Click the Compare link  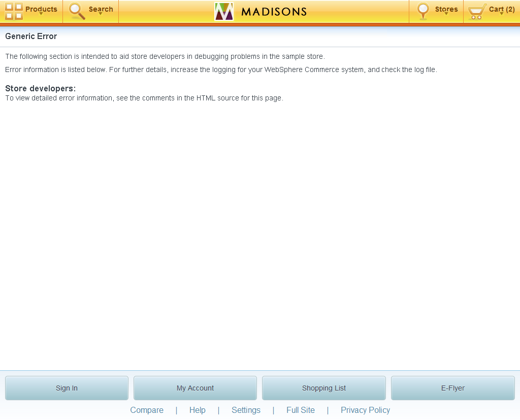tap(147, 410)
